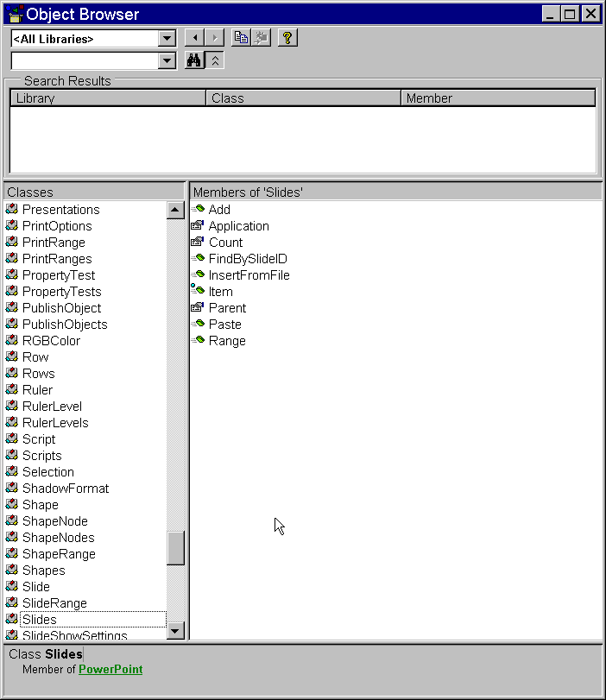Click the PrintRange class icon
Viewport: 606px width, 700px height.
(x=12, y=242)
